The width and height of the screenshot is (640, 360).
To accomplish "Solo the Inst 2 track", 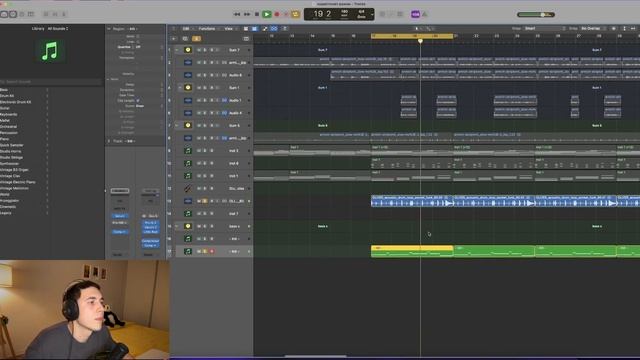I will click(x=205, y=151).
